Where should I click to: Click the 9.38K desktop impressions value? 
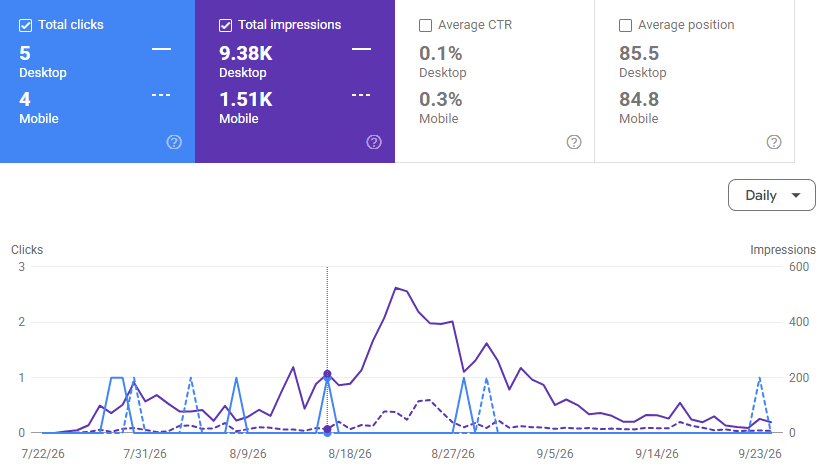tap(246, 53)
